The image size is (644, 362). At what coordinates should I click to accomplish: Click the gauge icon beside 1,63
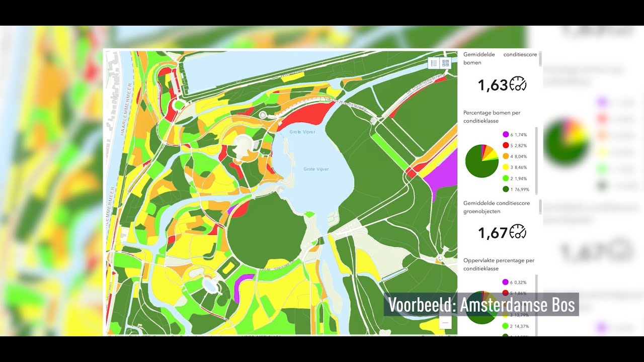(518, 84)
